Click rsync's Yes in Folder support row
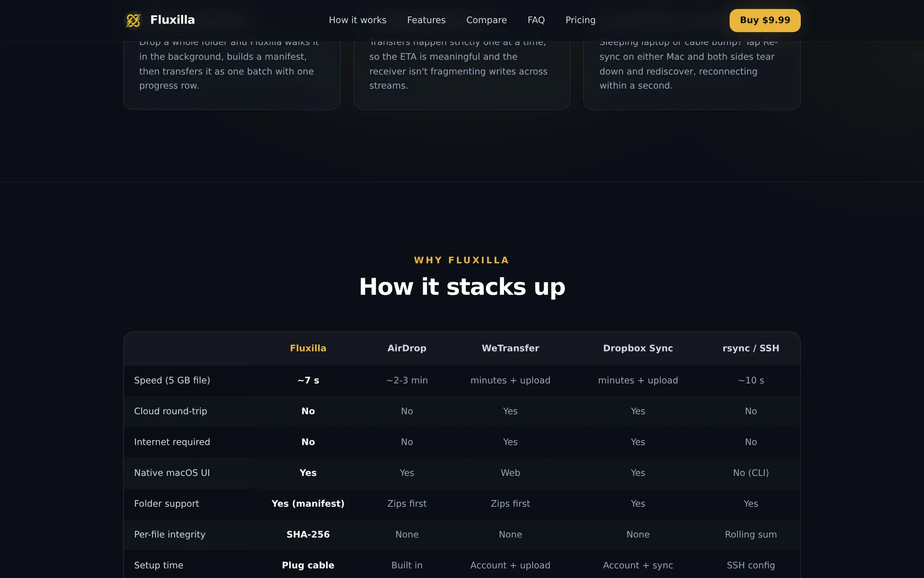Screen dimensions: 924x578 (x=751, y=504)
